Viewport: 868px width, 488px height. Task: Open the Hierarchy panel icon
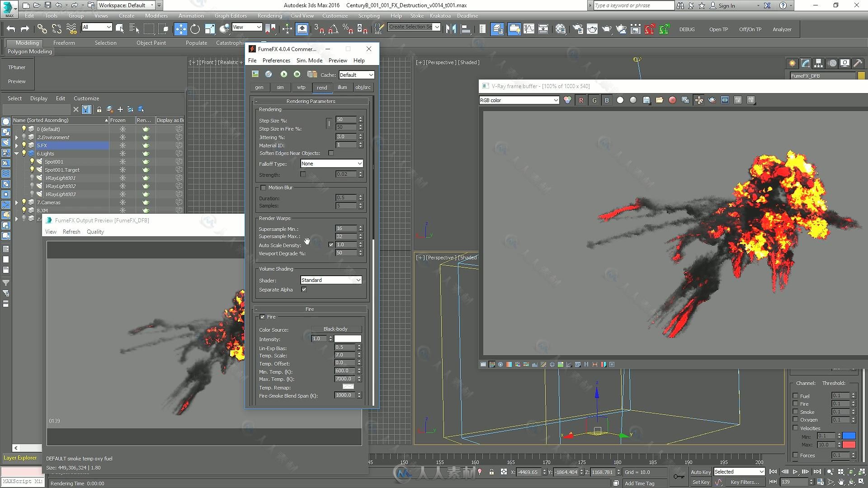coord(818,63)
